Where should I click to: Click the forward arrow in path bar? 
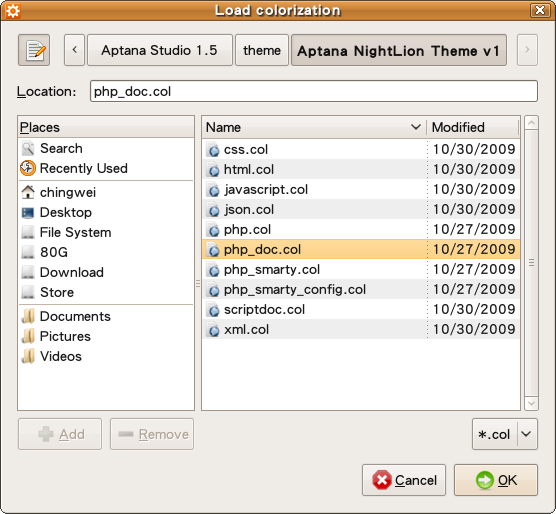pyautogui.click(x=527, y=50)
